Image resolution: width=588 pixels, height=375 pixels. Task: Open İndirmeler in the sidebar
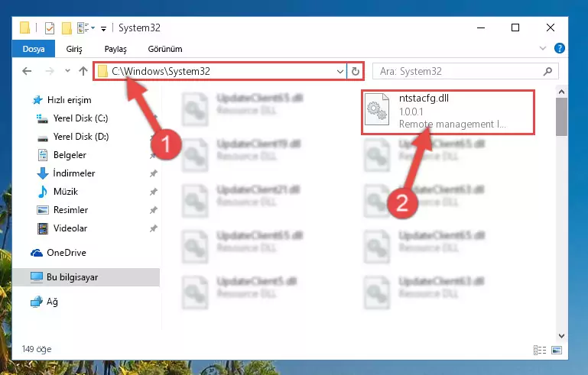coord(74,173)
